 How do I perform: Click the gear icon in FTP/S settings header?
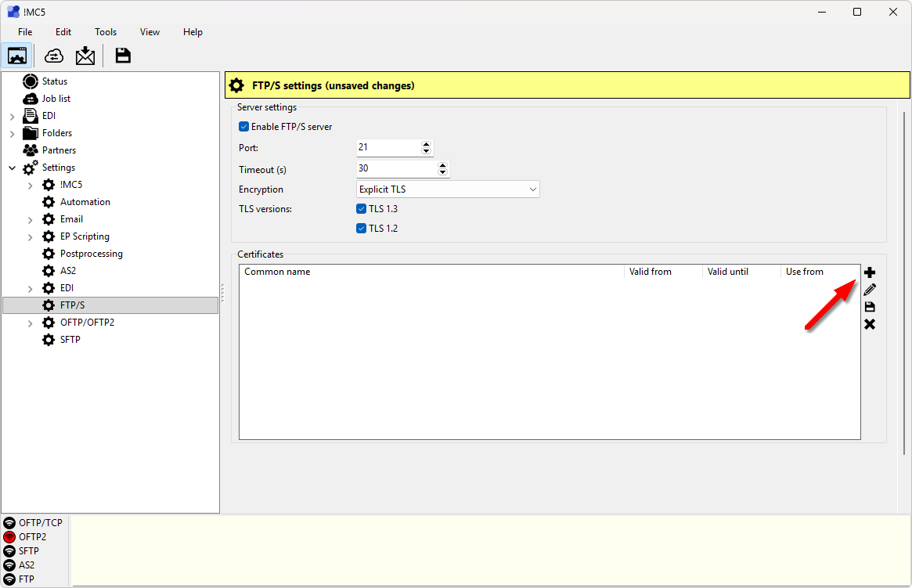(x=236, y=85)
